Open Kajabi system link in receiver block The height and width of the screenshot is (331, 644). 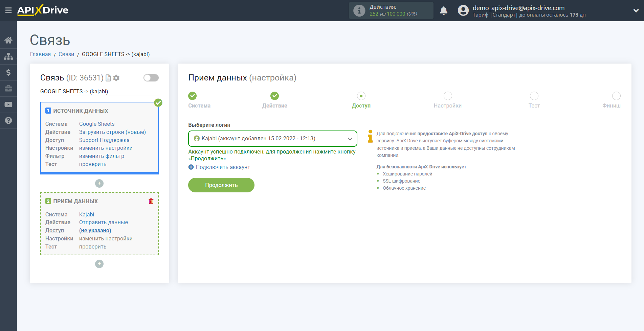pyautogui.click(x=87, y=214)
